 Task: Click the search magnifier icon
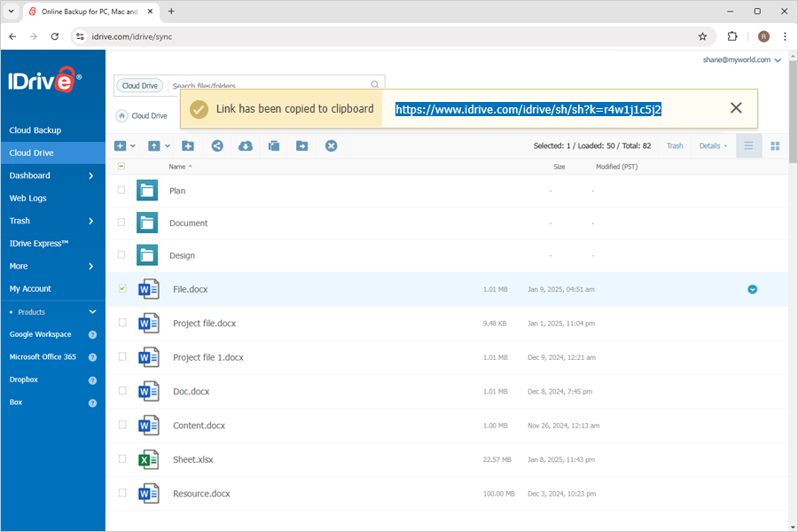coord(374,84)
